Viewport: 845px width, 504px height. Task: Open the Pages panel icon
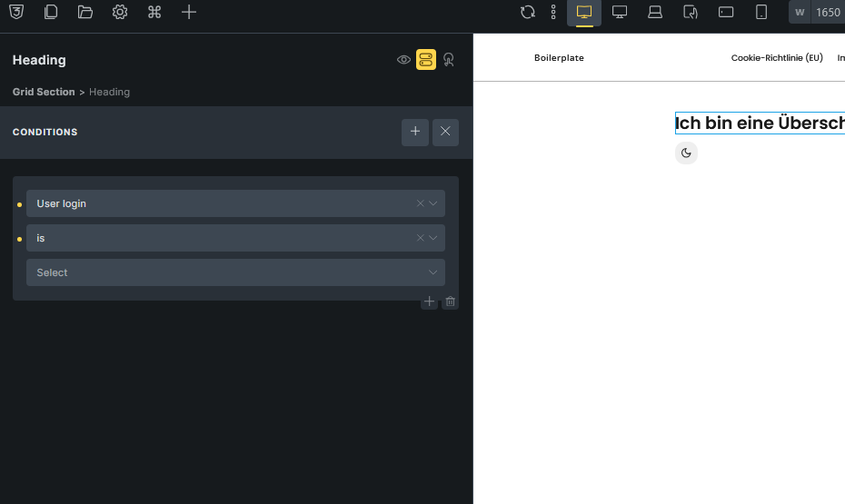click(x=51, y=12)
